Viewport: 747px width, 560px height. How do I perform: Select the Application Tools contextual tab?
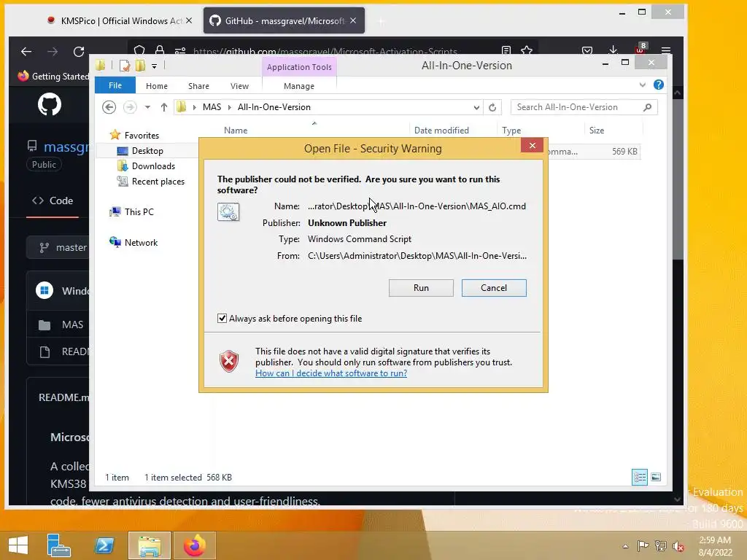pyautogui.click(x=299, y=66)
